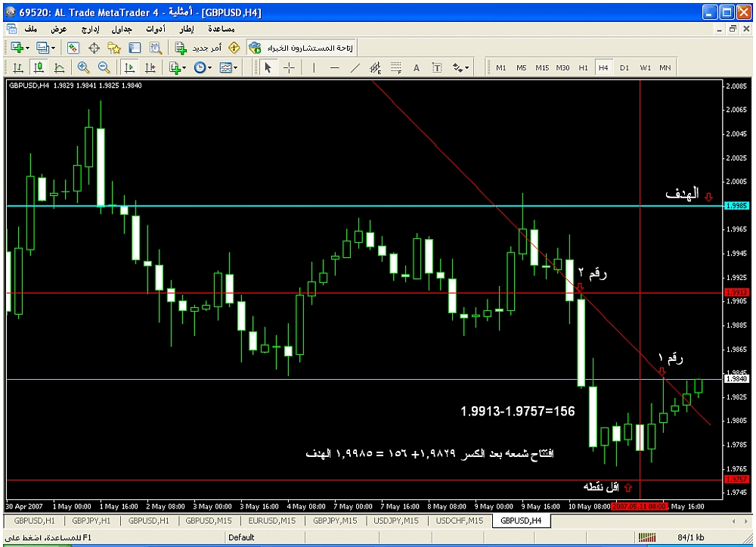756x547 pixels.
Task: Select the text tool A
Action: tap(417, 68)
